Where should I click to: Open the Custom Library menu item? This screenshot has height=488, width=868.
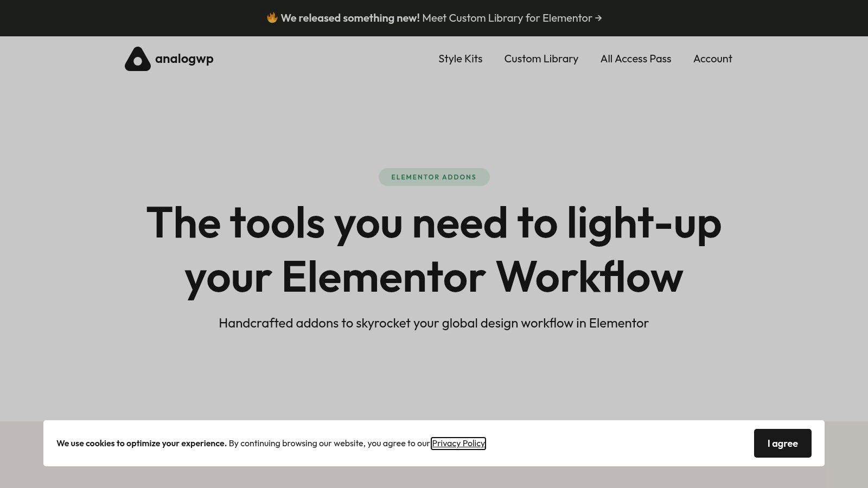click(x=541, y=59)
